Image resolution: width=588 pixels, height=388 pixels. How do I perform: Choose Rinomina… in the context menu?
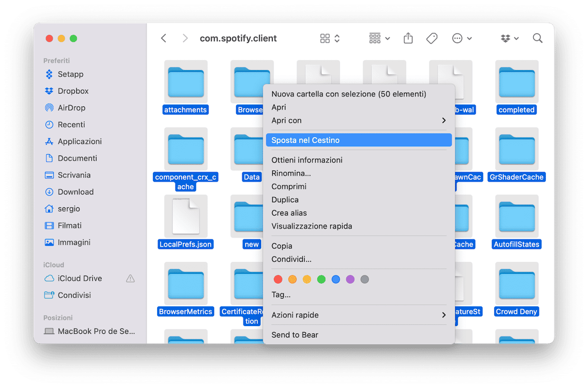[x=359, y=173]
